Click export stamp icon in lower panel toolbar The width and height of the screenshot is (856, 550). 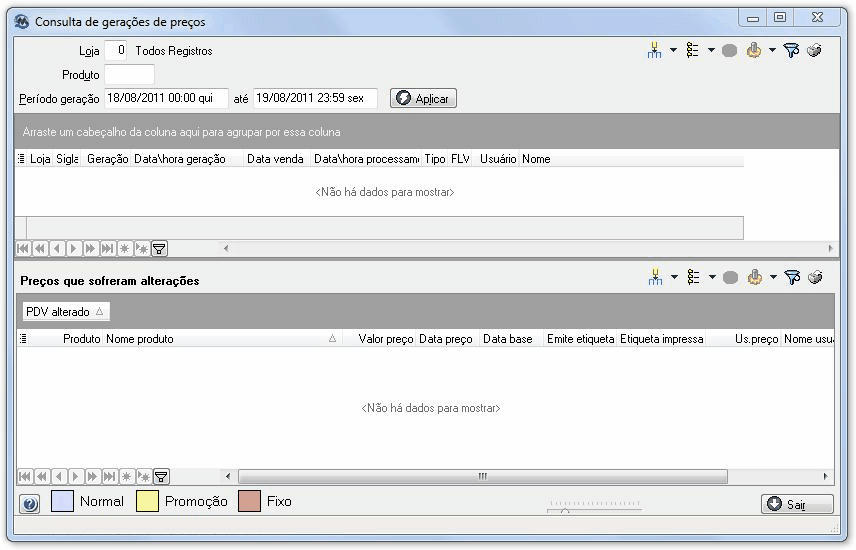755,277
